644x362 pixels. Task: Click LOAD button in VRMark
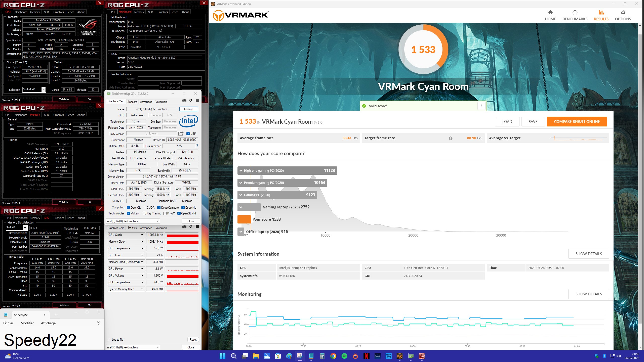tap(507, 122)
